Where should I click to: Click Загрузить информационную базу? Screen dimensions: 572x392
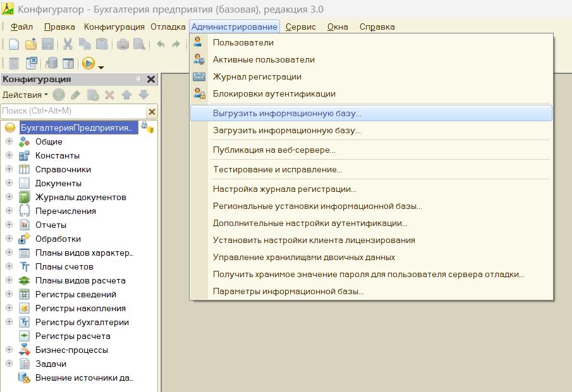coord(372,131)
